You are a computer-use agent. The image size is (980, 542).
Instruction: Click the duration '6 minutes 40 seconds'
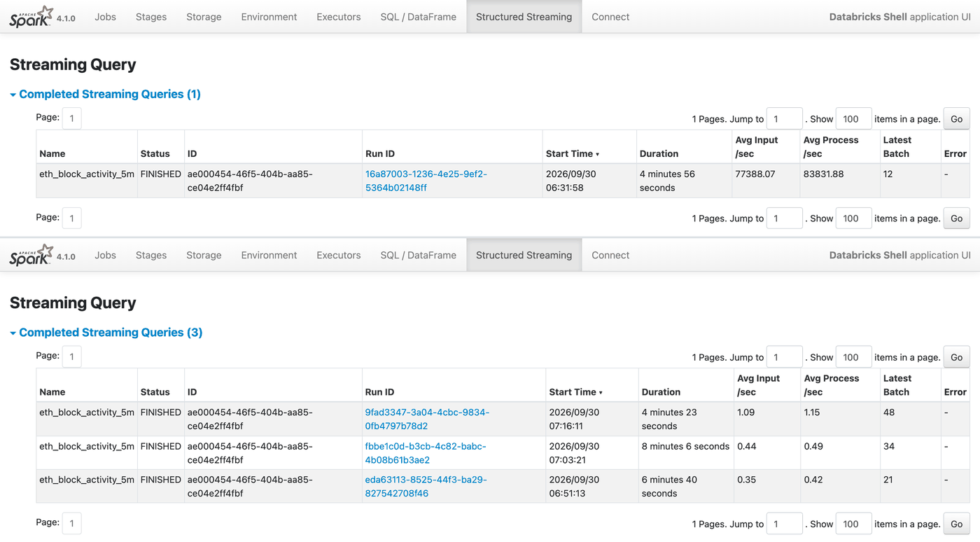pyautogui.click(x=668, y=487)
